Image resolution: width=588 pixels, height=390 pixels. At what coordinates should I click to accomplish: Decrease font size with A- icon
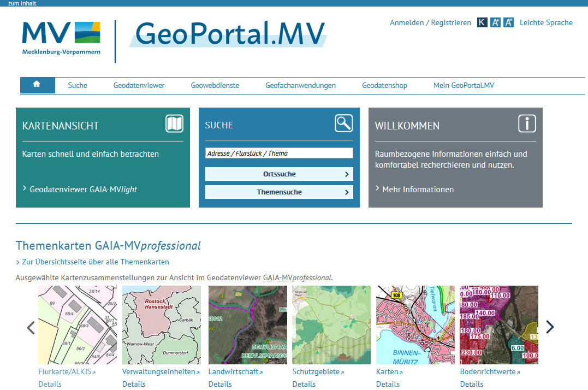point(508,22)
